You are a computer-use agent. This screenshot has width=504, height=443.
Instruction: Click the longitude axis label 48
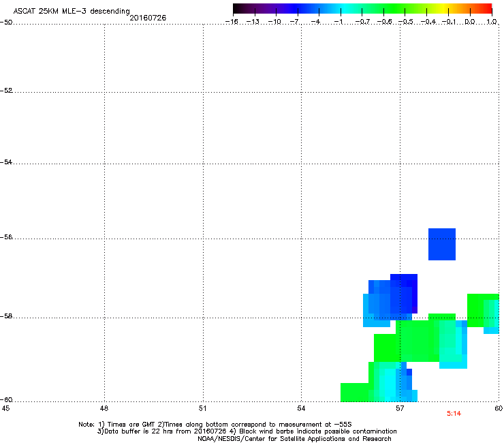tap(104, 408)
